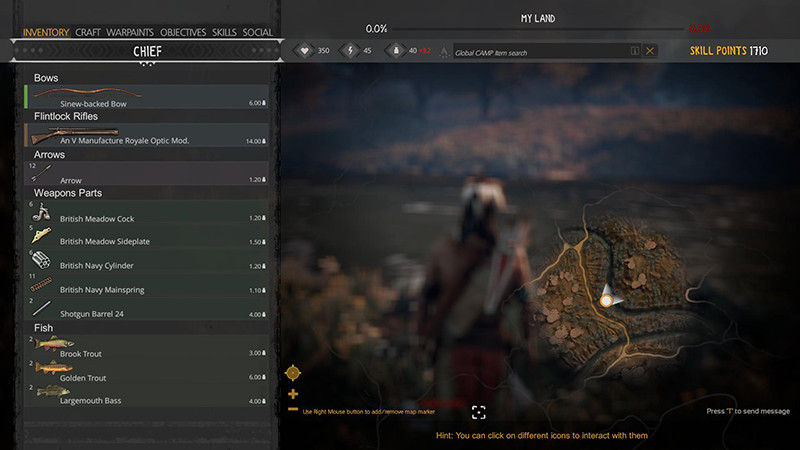
Task: Click the Skill Points 1710 label
Action: 729,51
